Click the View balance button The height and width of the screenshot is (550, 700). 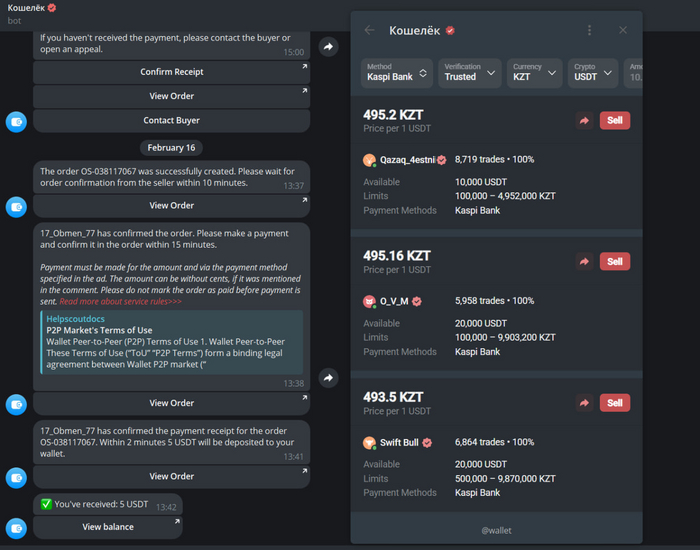point(108,527)
